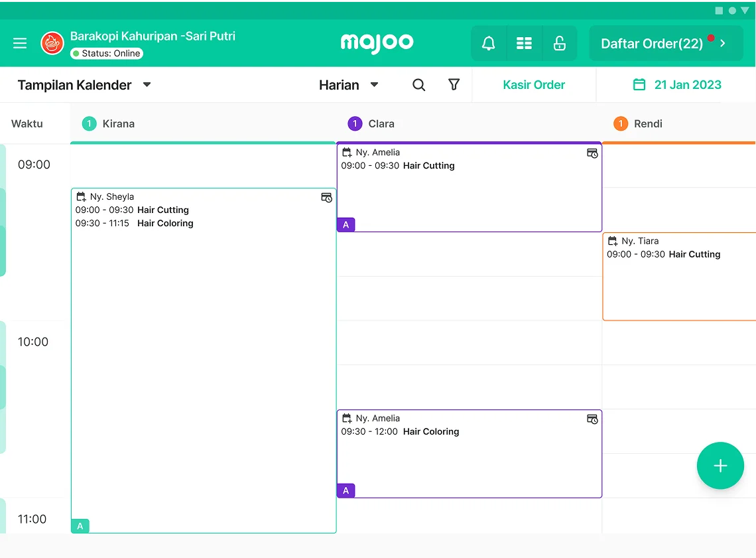Select the Rendi staff column header
Viewport: 756px width, 558px height.
pyautogui.click(x=647, y=124)
